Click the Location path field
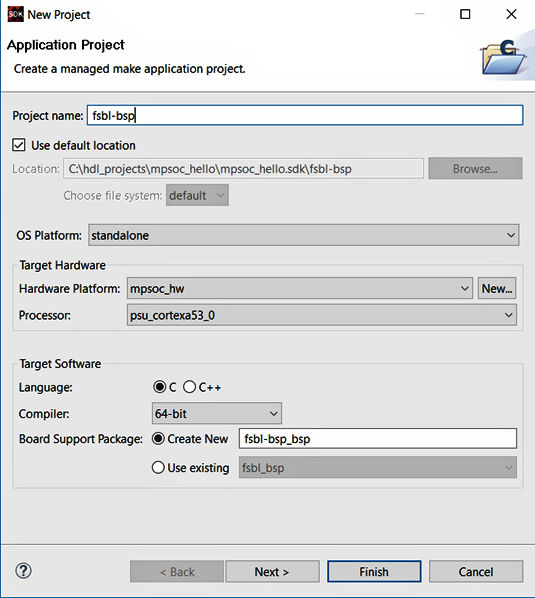This screenshot has width=535, height=598. coord(243,169)
